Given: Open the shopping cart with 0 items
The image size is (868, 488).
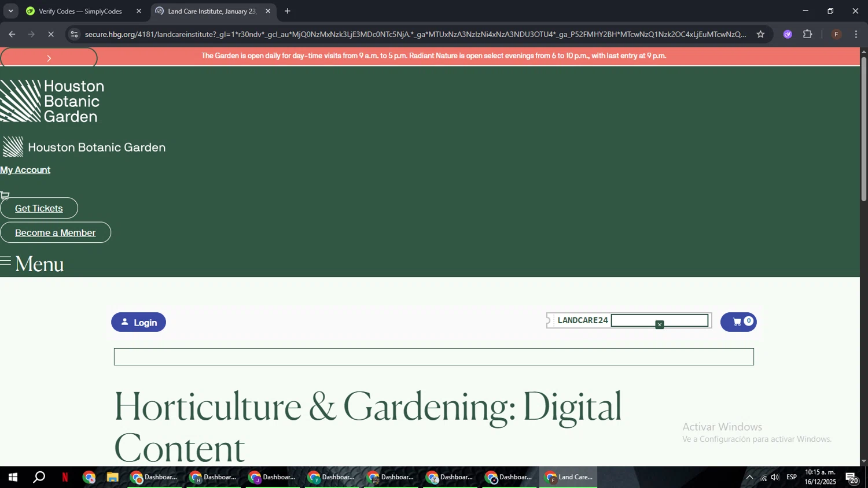Looking at the screenshot, I should coord(738,322).
